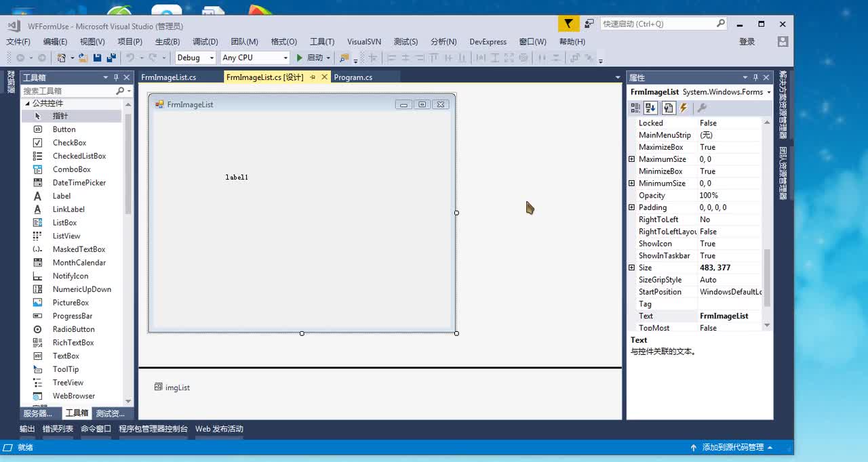Image resolution: width=868 pixels, height=462 pixels.
Task: Click the Quick Launch search icon
Action: coord(720,23)
